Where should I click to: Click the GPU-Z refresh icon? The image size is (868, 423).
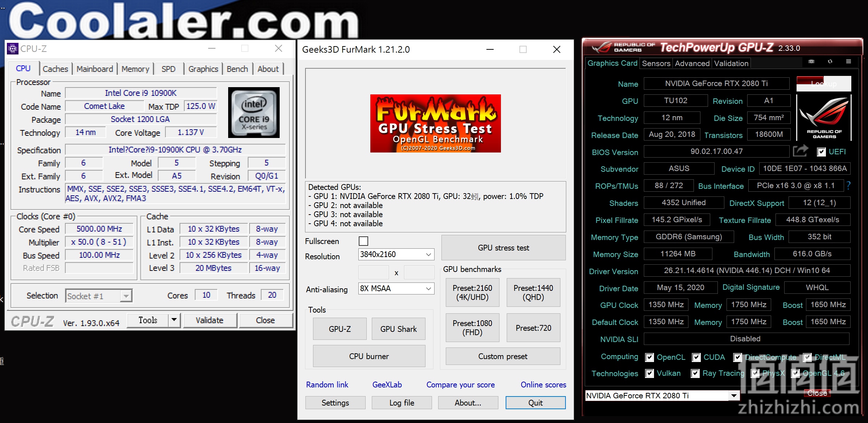[x=830, y=61]
